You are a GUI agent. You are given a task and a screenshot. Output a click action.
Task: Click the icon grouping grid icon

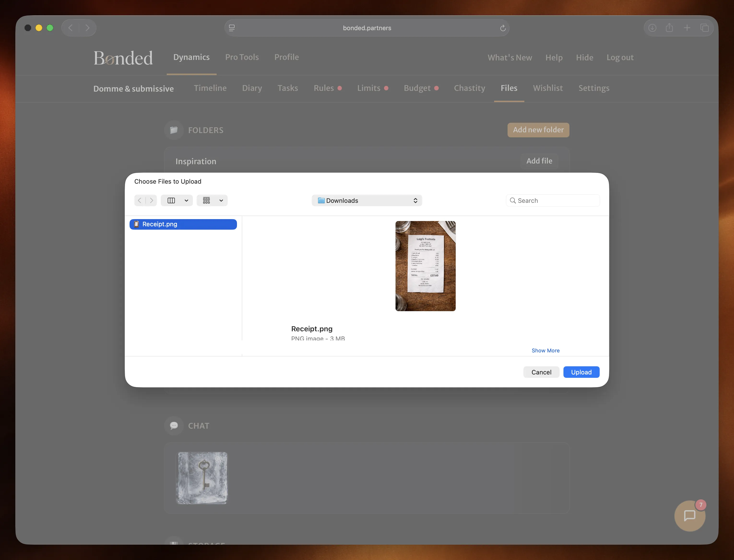click(207, 200)
